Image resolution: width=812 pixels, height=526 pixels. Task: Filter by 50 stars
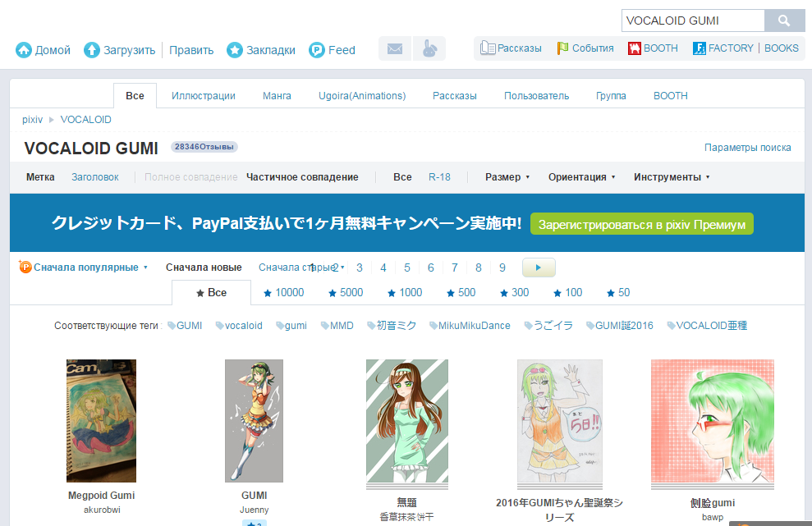tap(618, 292)
